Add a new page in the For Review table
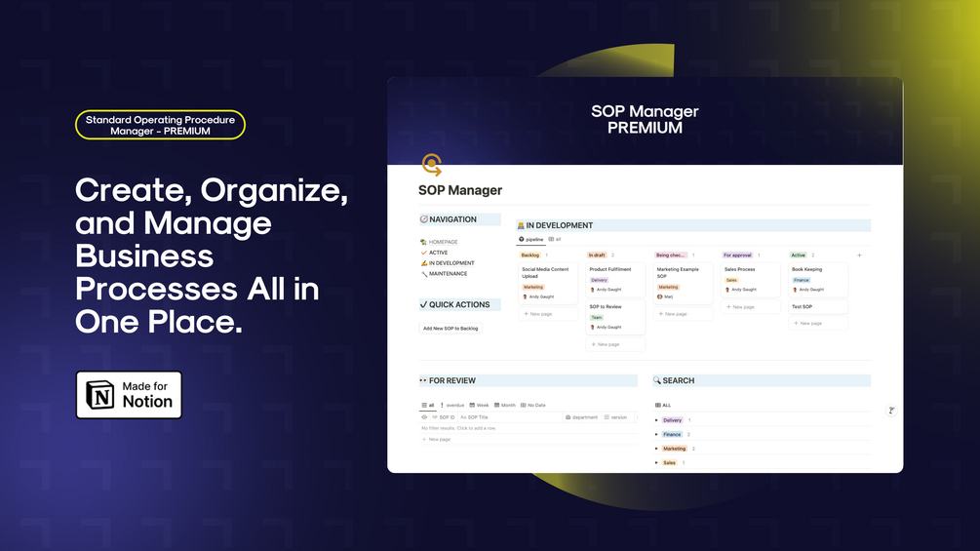Screen dimensions: 980x551 (436, 439)
